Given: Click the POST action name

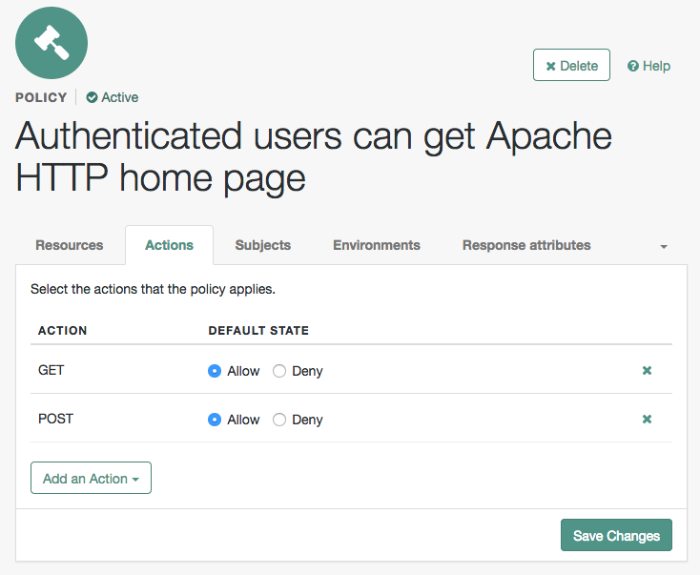Looking at the screenshot, I should pos(56,419).
